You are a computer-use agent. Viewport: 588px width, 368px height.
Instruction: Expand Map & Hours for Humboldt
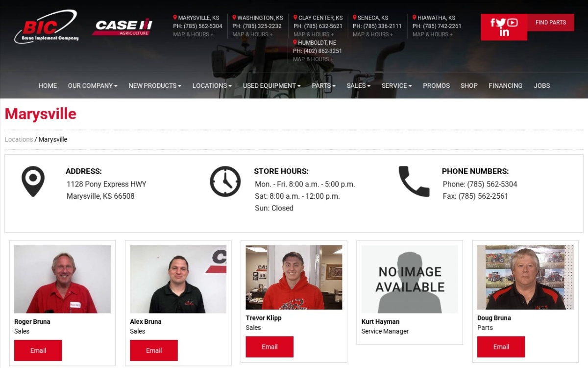313,59
